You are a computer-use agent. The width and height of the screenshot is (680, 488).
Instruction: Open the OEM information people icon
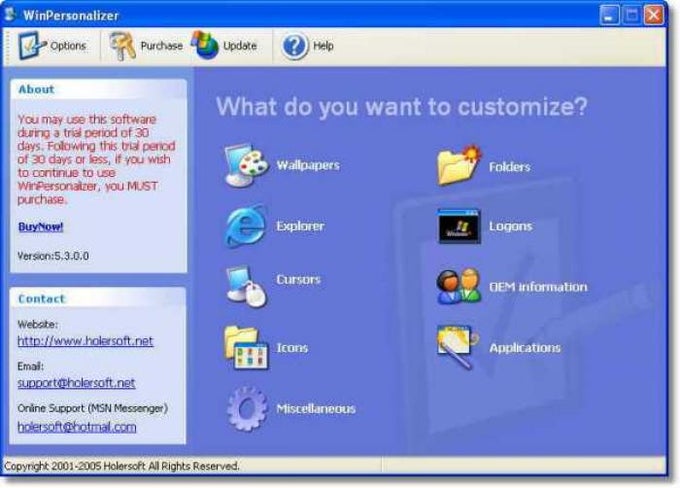point(459,286)
